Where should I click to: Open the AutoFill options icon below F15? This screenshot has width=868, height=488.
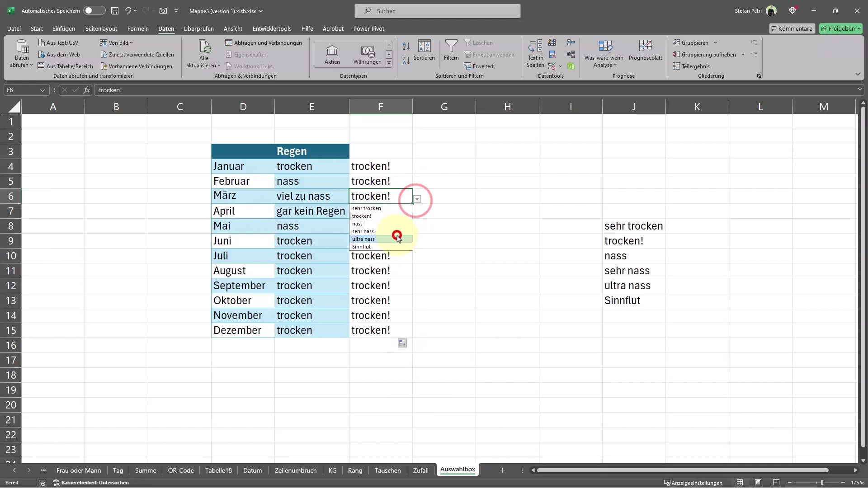[x=402, y=343]
